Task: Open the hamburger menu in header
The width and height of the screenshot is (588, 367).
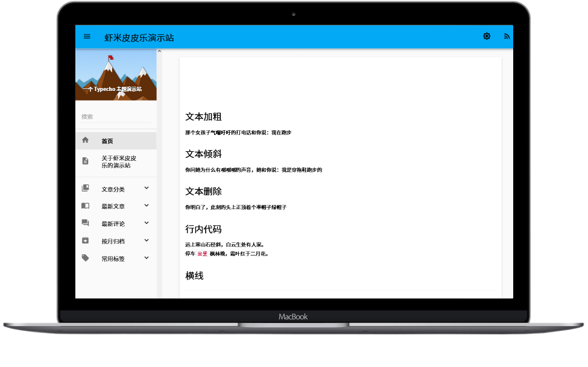Action: pyautogui.click(x=87, y=37)
